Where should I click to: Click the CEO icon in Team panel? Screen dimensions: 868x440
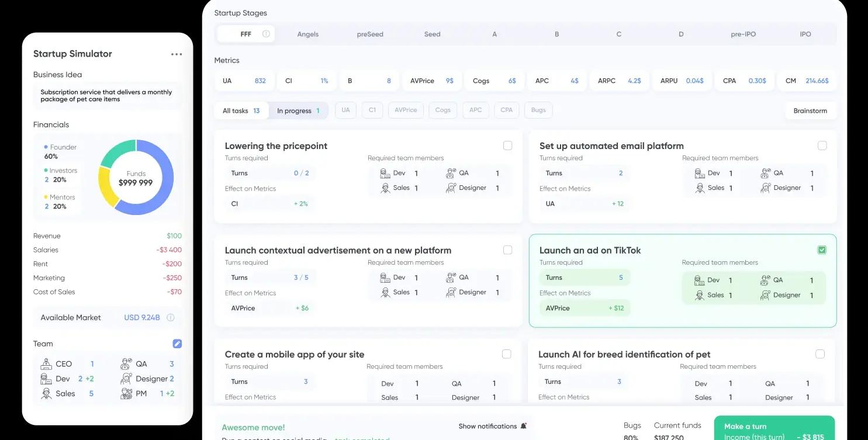[46, 363]
